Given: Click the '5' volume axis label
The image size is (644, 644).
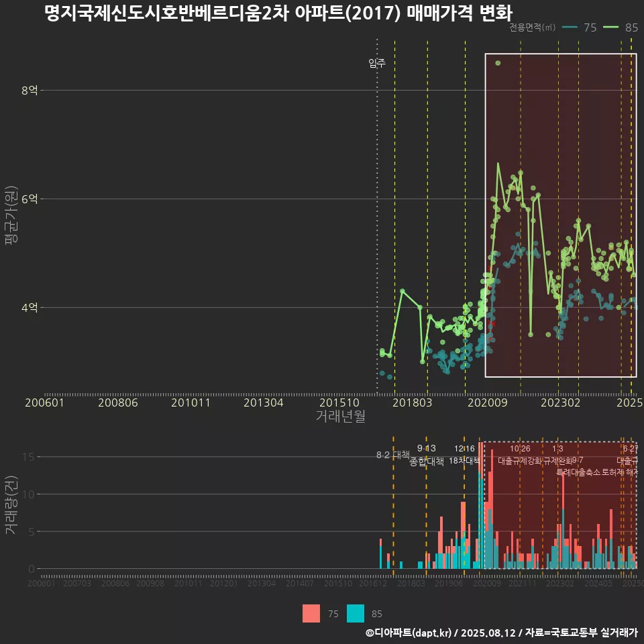Looking at the screenshot, I should 32,531.
